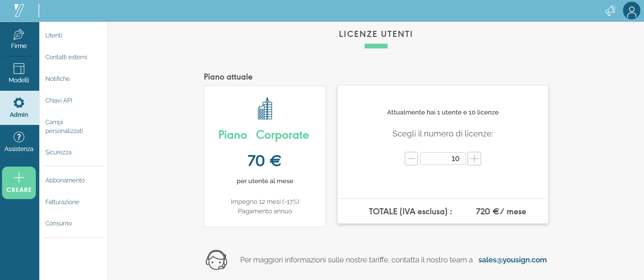The width and height of the screenshot is (644, 280).
Task: Go to Fatturazione billing page
Action: [x=62, y=202]
